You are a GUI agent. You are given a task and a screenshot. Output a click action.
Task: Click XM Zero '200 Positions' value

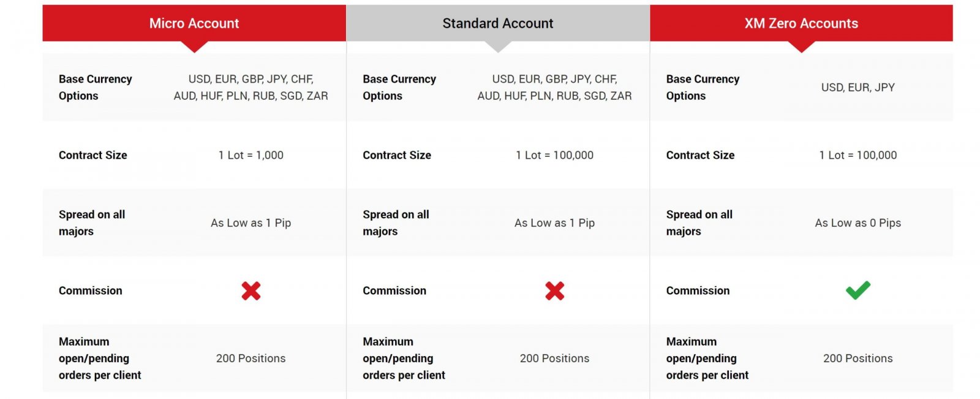click(x=858, y=359)
